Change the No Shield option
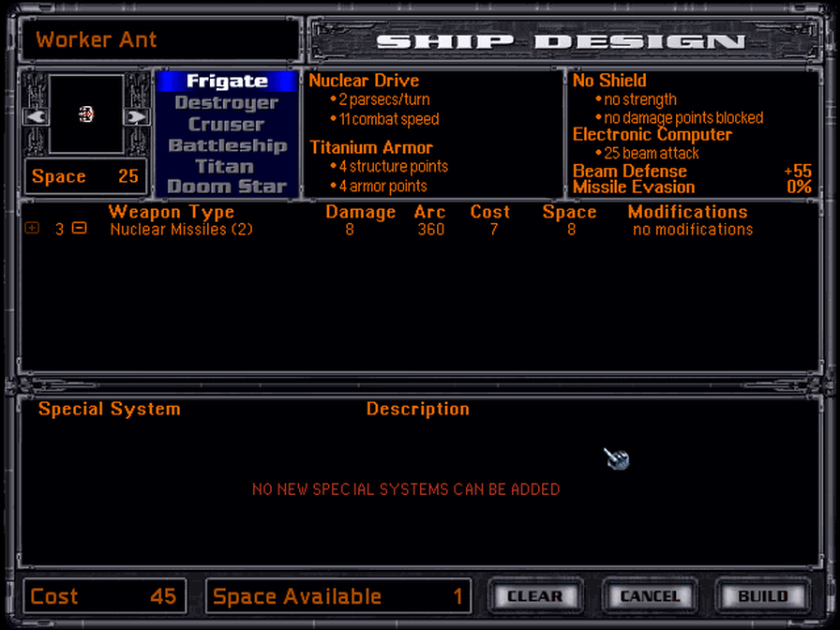 tap(609, 81)
